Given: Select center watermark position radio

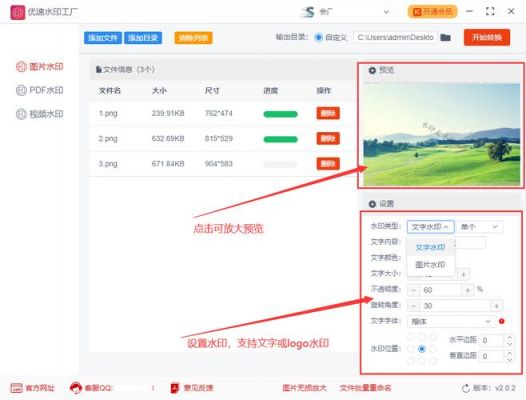Looking at the screenshot, I should pyautogui.click(x=422, y=349).
